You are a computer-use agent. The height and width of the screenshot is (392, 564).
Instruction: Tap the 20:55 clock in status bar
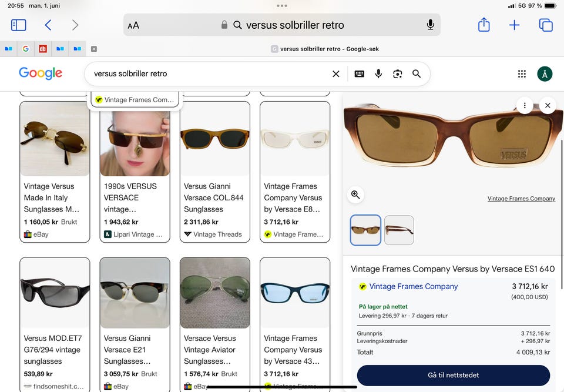[x=16, y=6]
